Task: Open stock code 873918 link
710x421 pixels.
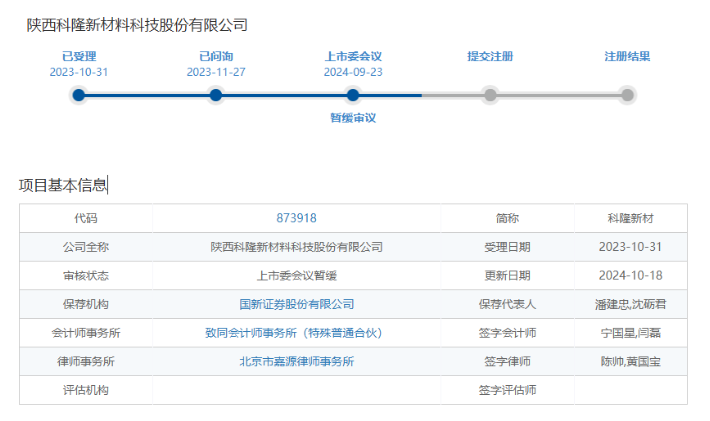Action: coord(296,218)
